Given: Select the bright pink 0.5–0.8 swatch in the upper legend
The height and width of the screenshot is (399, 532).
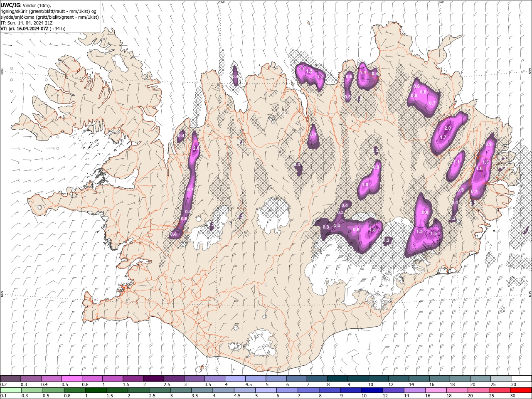Looking at the screenshot, I should click(x=71, y=379).
